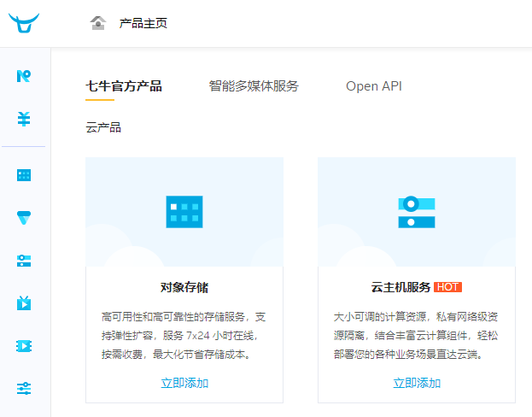Open the film video play icon in the sidebar
Image resolution: width=532 pixels, height=417 pixels.
[24, 346]
